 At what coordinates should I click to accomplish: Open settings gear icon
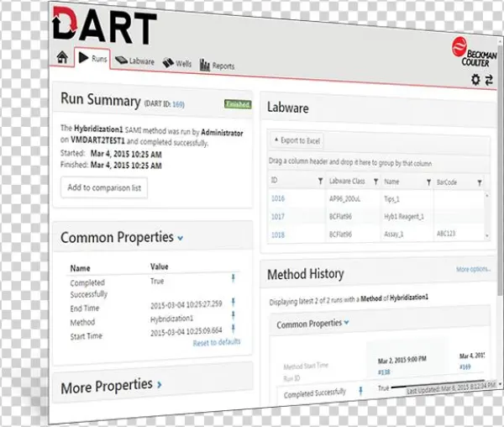pos(475,79)
